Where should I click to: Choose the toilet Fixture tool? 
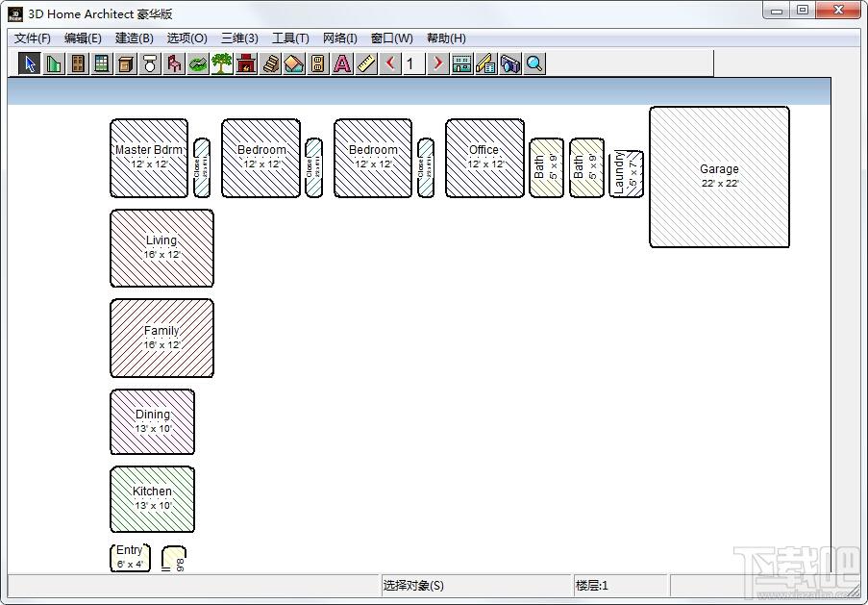tap(149, 63)
